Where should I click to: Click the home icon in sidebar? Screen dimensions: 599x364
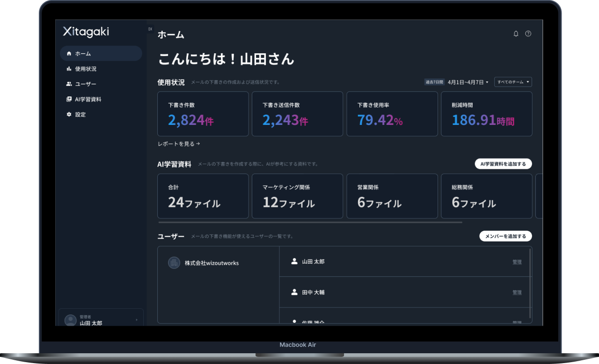69,53
